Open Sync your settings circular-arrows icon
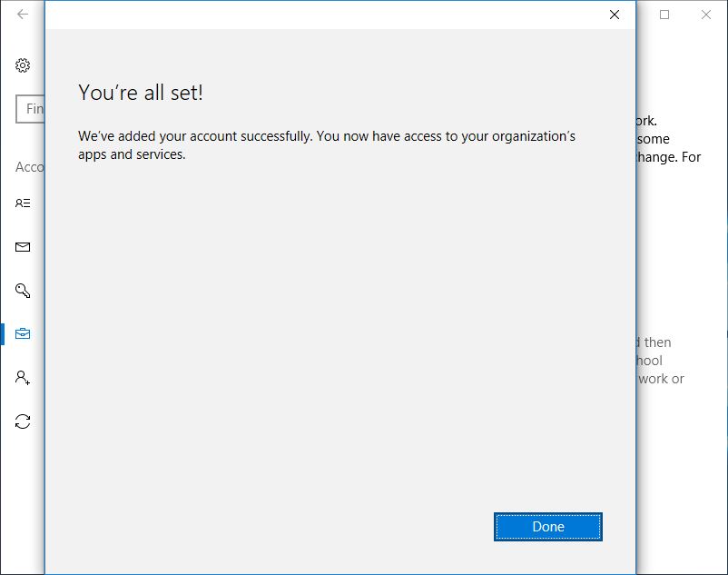The width and height of the screenshot is (728, 575). (x=24, y=421)
